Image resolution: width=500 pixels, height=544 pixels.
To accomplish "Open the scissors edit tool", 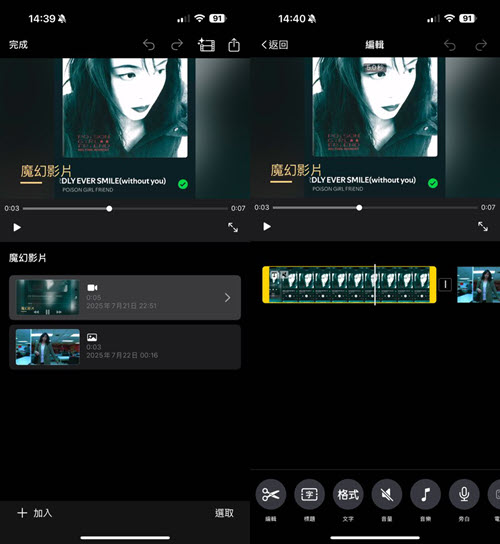I will click(x=271, y=494).
